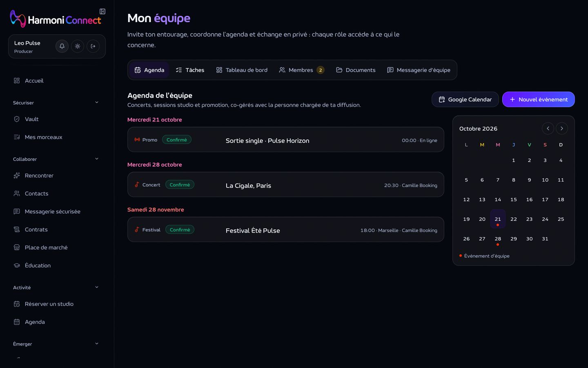Screen dimensions: 588x368
Task: Go to the next month in the calendar
Action: (562, 128)
